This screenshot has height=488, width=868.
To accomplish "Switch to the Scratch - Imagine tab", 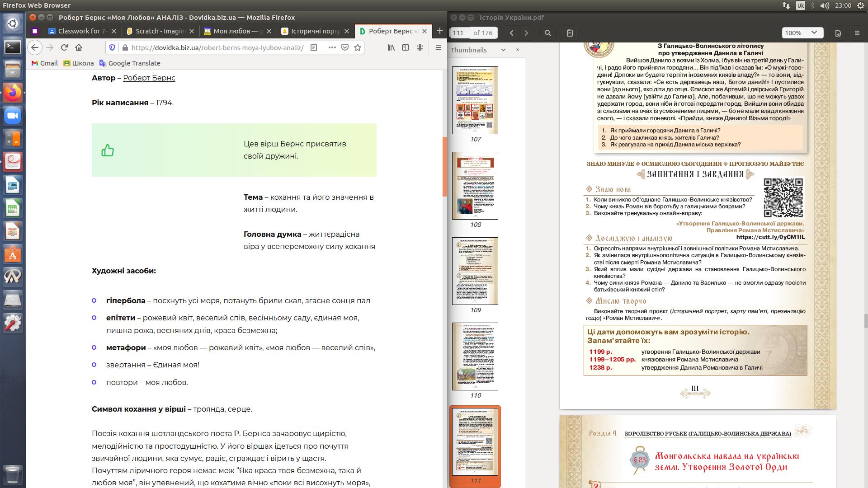I will [x=160, y=31].
